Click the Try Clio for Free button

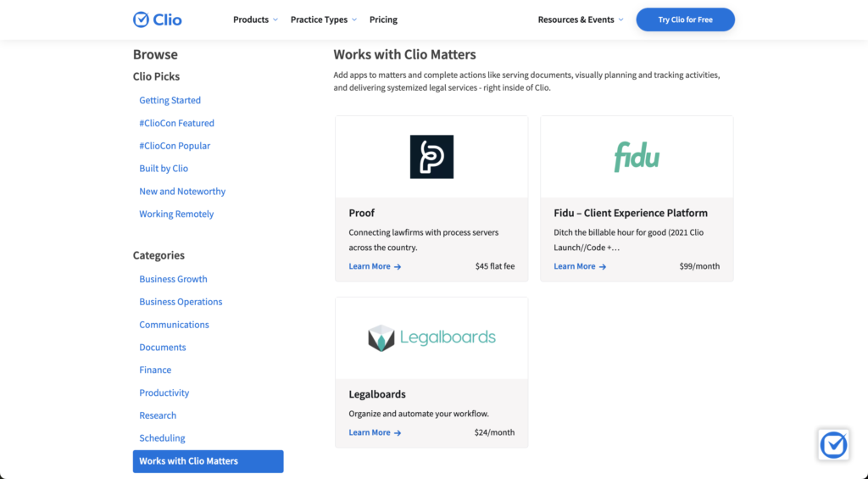tap(685, 19)
